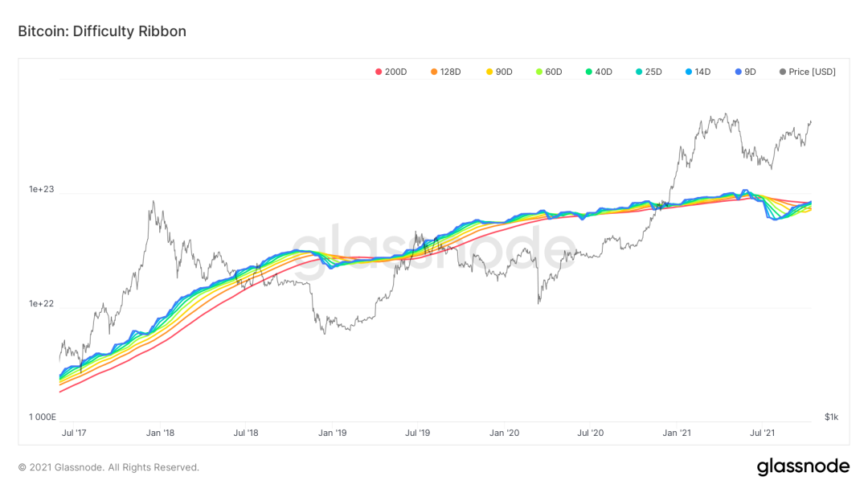The height and width of the screenshot is (489, 868).
Task: Toggle the 128D legend series
Action: [x=445, y=72]
